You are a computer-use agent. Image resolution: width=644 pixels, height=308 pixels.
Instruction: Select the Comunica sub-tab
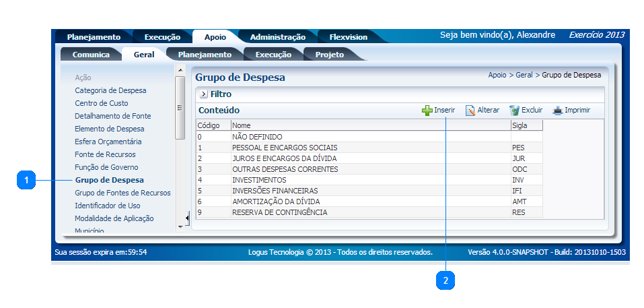pos(91,55)
